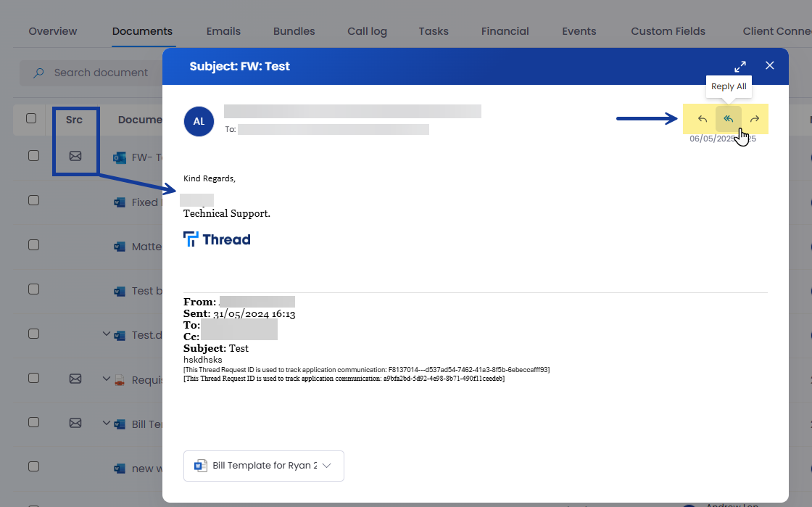The width and height of the screenshot is (812, 507).
Task: Click the Document column header
Action: coord(140,120)
